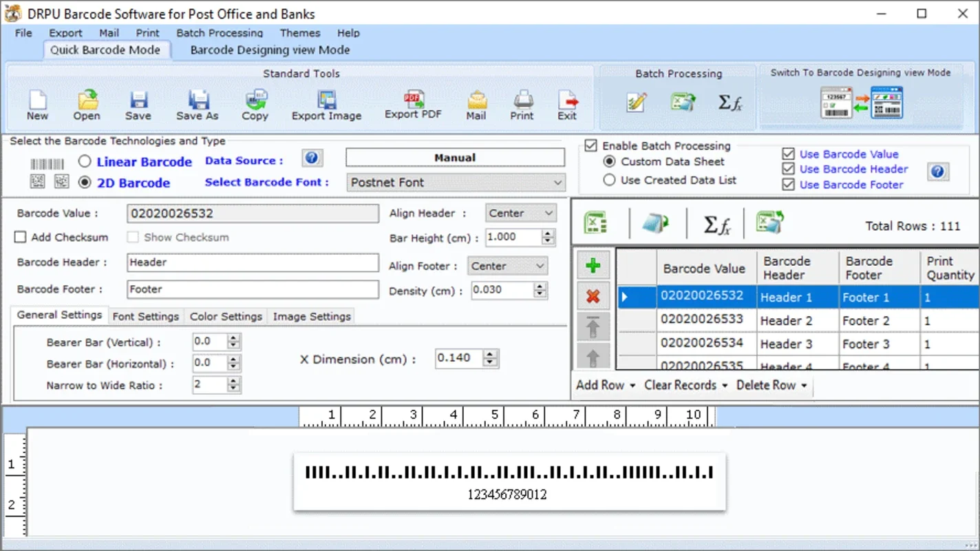Click the Manual data source button
Image resolution: width=980 pixels, height=551 pixels.
point(455,158)
